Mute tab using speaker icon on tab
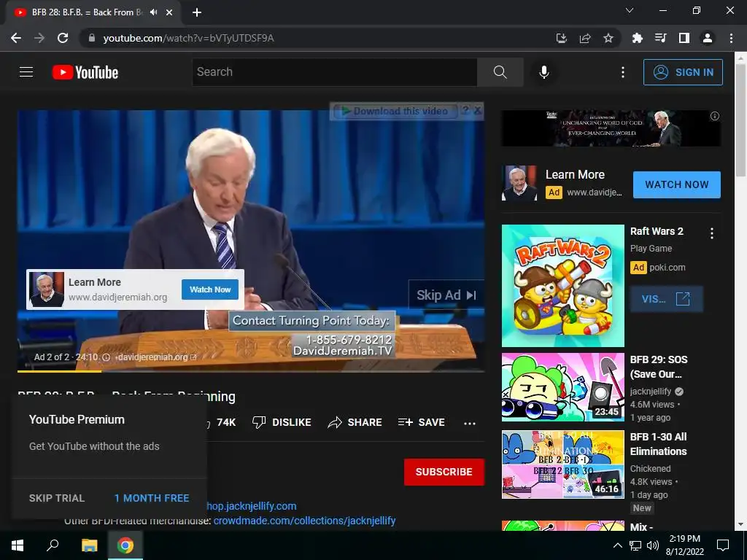Screen dimensions: 747x560 click(153, 12)
